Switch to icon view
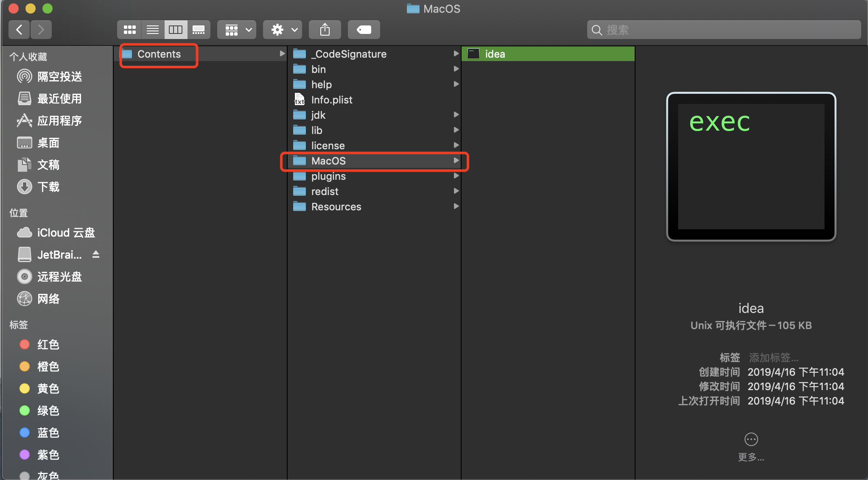The image size is (868, 480). (x=129, y=30)
